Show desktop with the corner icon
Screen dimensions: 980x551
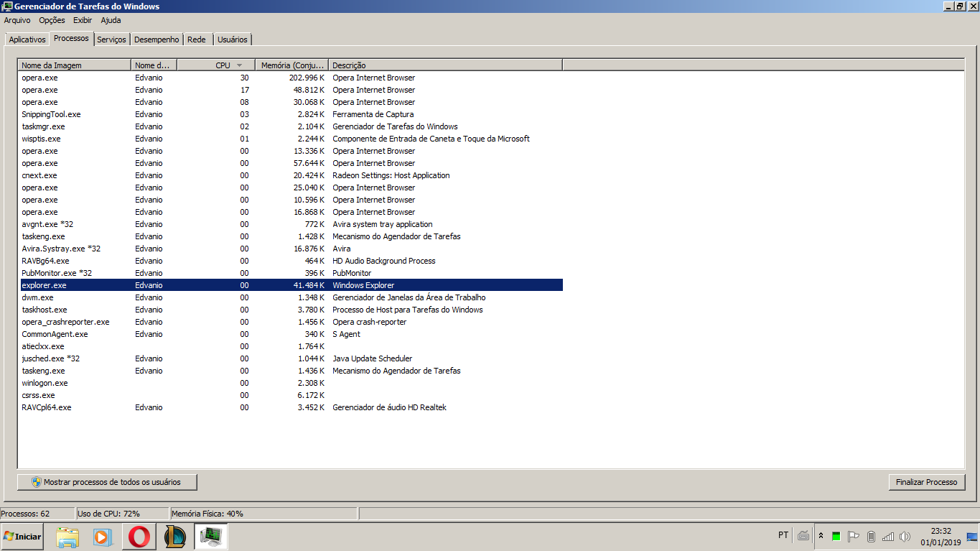(x=971, y=536)
